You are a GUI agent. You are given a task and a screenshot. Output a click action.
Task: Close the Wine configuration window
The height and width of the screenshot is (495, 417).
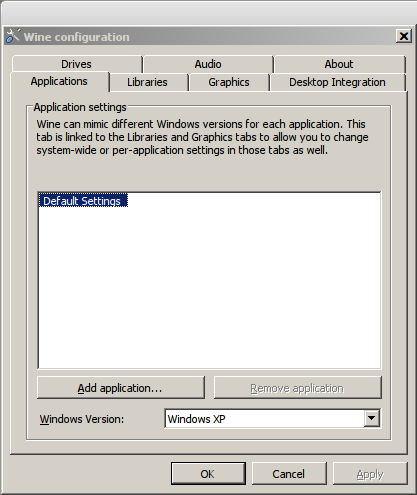tap(404, 36)
